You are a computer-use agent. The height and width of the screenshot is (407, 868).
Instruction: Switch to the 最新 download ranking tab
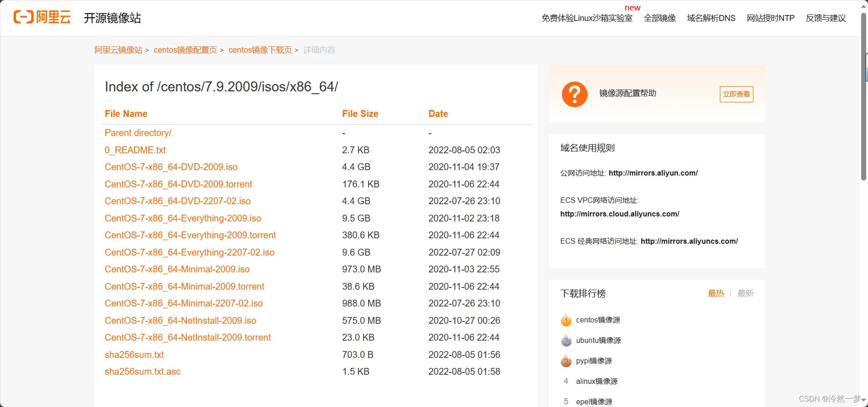coord(745,293)
